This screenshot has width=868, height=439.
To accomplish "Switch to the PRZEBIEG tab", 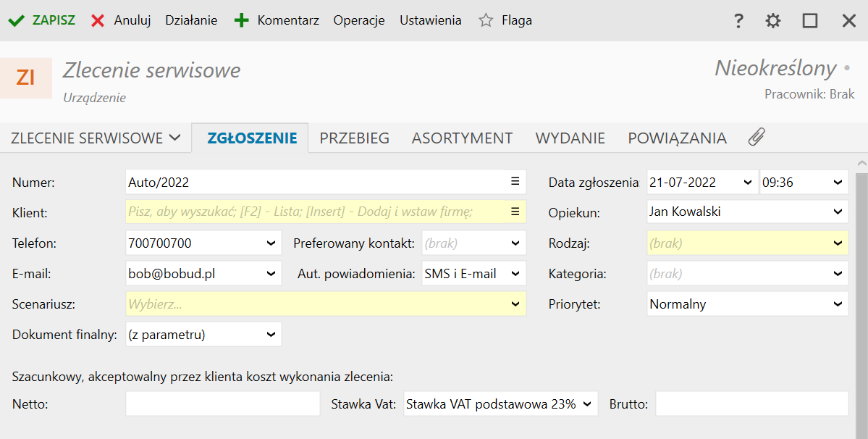I will 355,138.
